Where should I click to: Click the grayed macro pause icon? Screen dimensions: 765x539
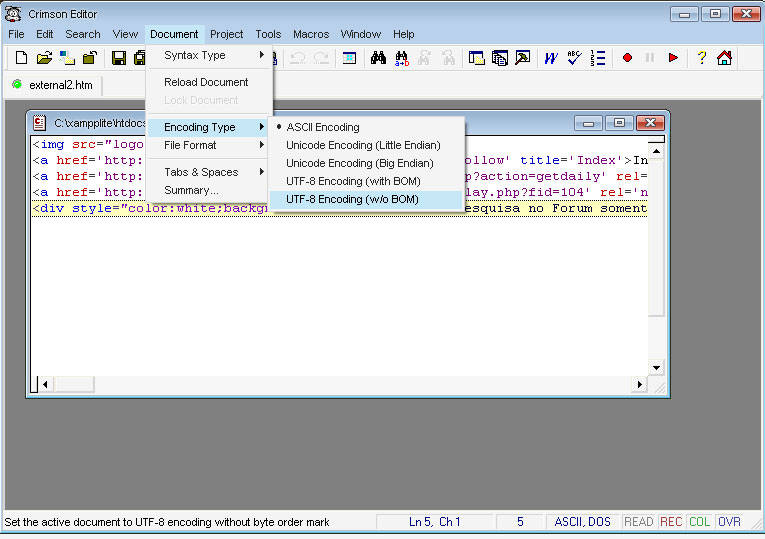(x=650, y=58)
